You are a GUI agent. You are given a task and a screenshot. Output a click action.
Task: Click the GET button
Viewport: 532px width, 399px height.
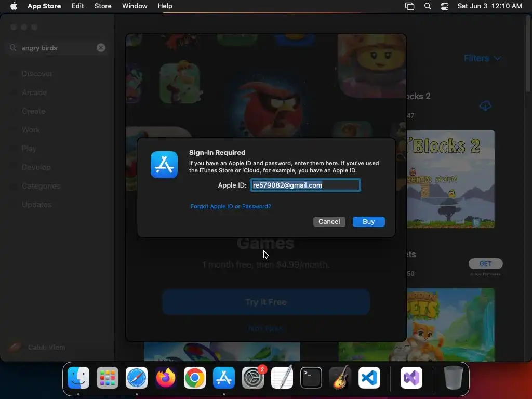pos(486,263)
